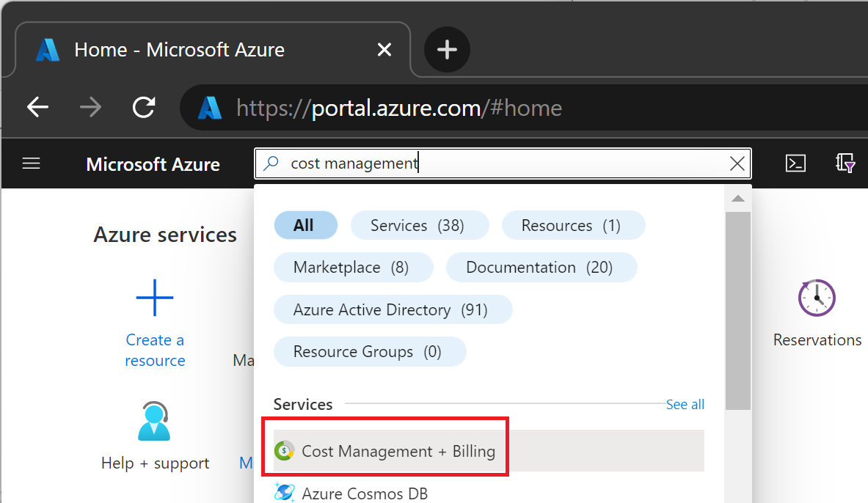Open the Reservations clock icon
This screenshot has height=503, width=868.
coord(817,298)
